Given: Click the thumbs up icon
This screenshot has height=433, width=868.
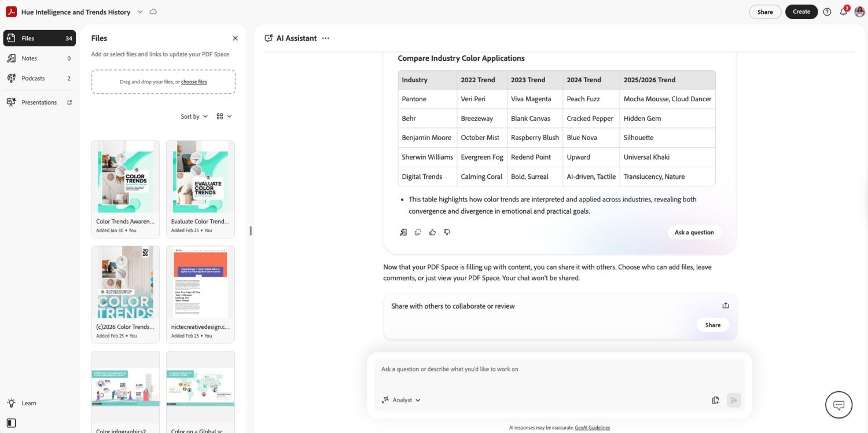Looking at the screenshot, I should click(x=432, y=232).
